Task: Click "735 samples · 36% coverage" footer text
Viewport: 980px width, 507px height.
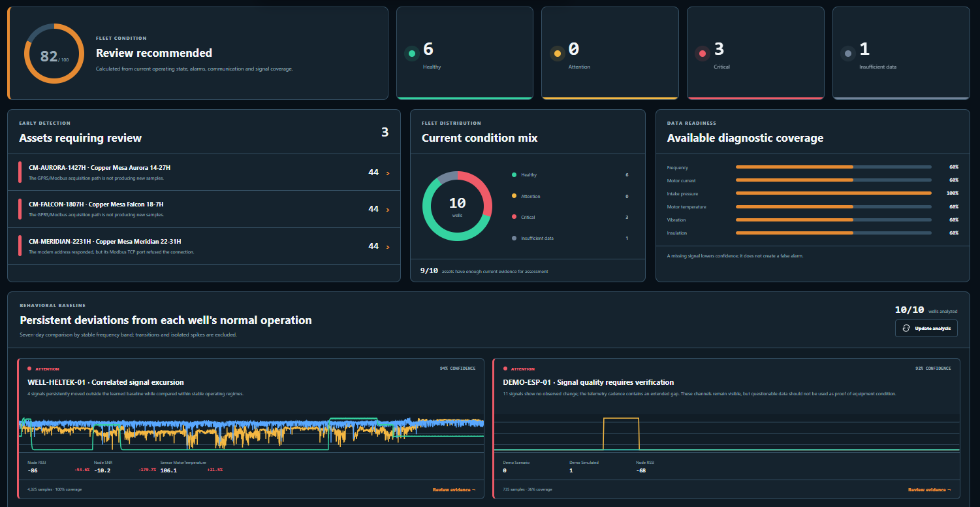Action: click(x=528, y=489)
